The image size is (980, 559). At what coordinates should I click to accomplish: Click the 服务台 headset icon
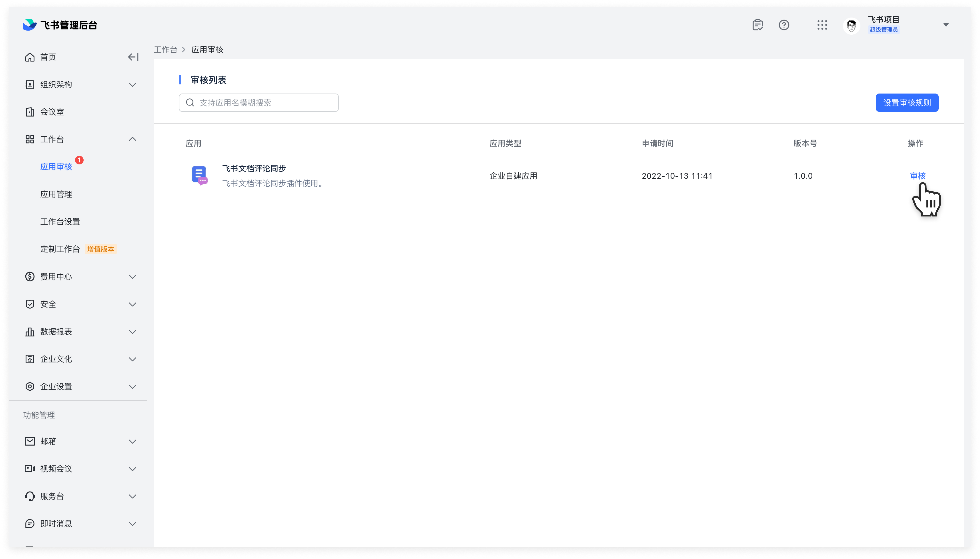(30, 496)
